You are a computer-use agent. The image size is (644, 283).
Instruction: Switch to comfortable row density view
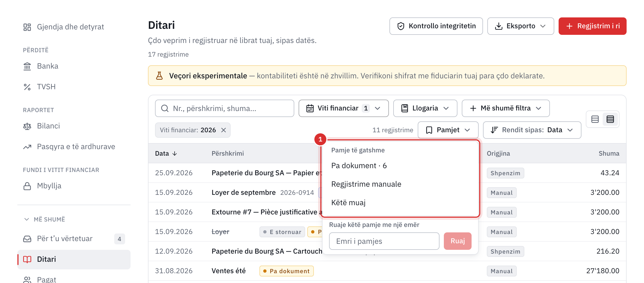[595, 119]
